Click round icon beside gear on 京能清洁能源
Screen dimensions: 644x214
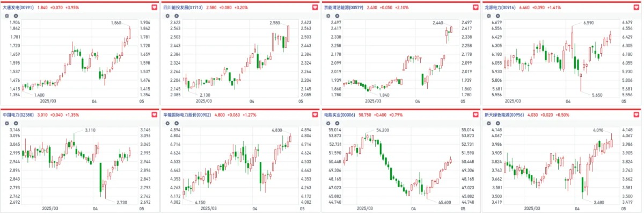[x=336, y=16]
